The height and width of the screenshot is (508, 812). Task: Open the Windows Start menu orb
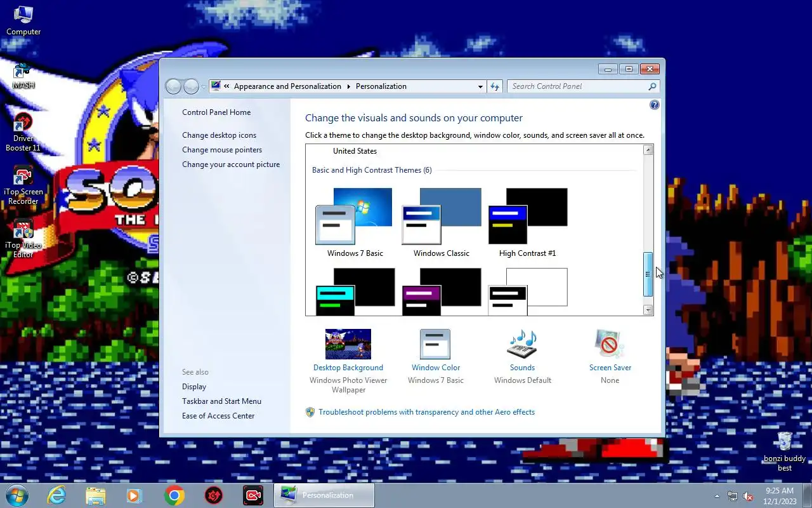click(x=17, y=495)
